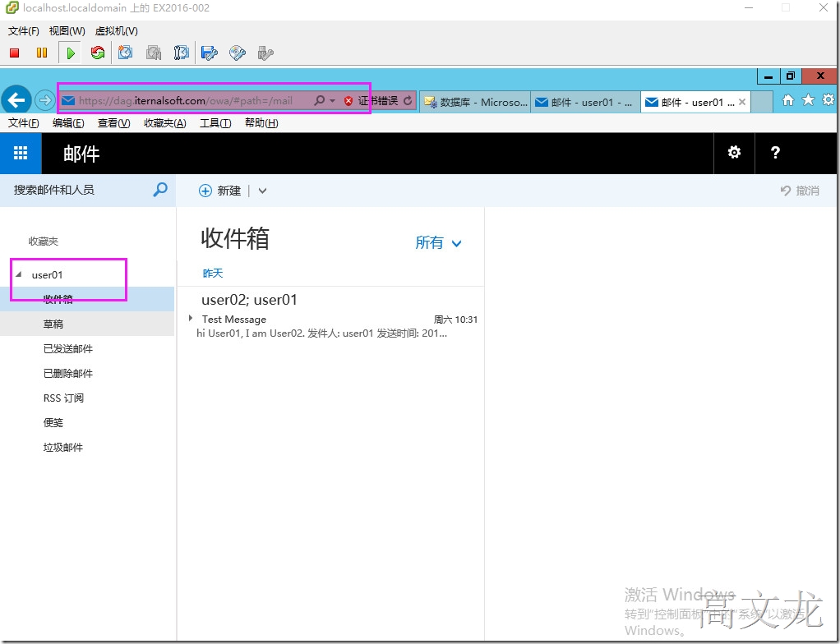Take a VM snapshot using snapshot icon
Screen dimensions: 840x644
pyautogui.click(x=125, y=53)
